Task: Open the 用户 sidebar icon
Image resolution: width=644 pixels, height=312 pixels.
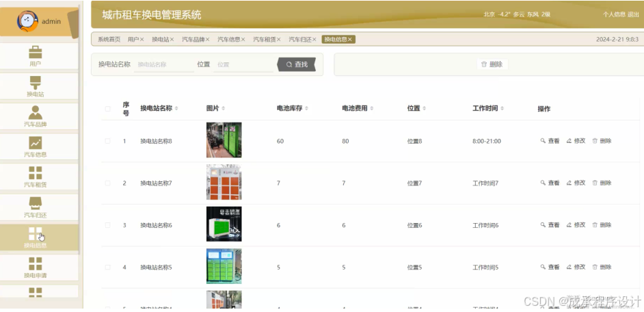Action: point(36,52)
